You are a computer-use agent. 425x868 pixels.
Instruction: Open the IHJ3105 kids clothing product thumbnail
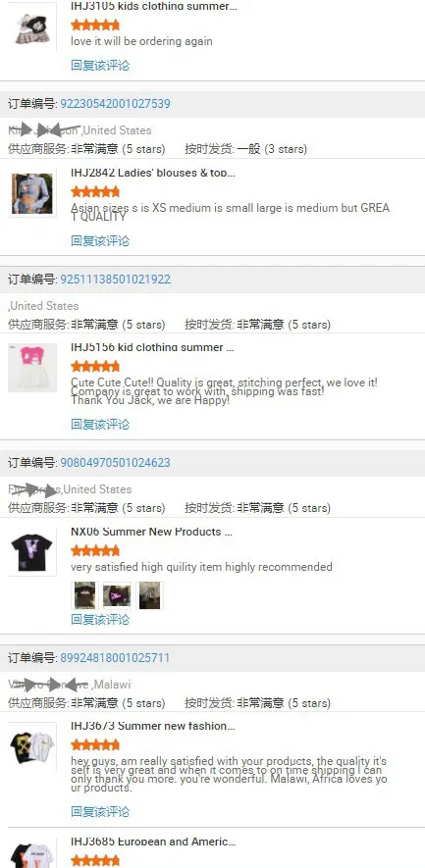[32, 26]
